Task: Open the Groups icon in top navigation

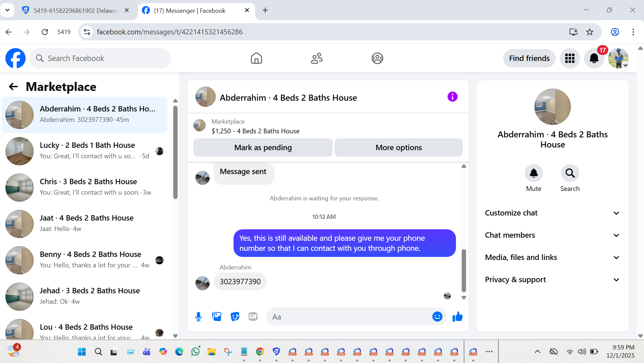Action: [377, 58]
